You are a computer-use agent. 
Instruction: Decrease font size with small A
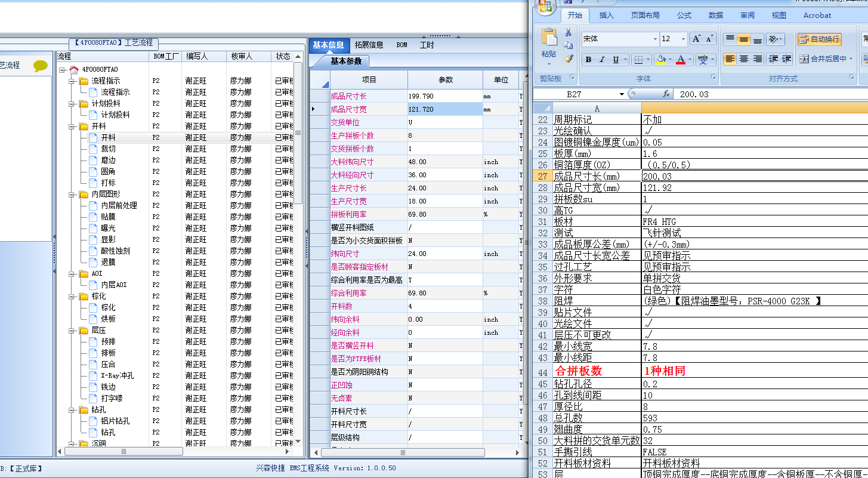coord(709,39)
